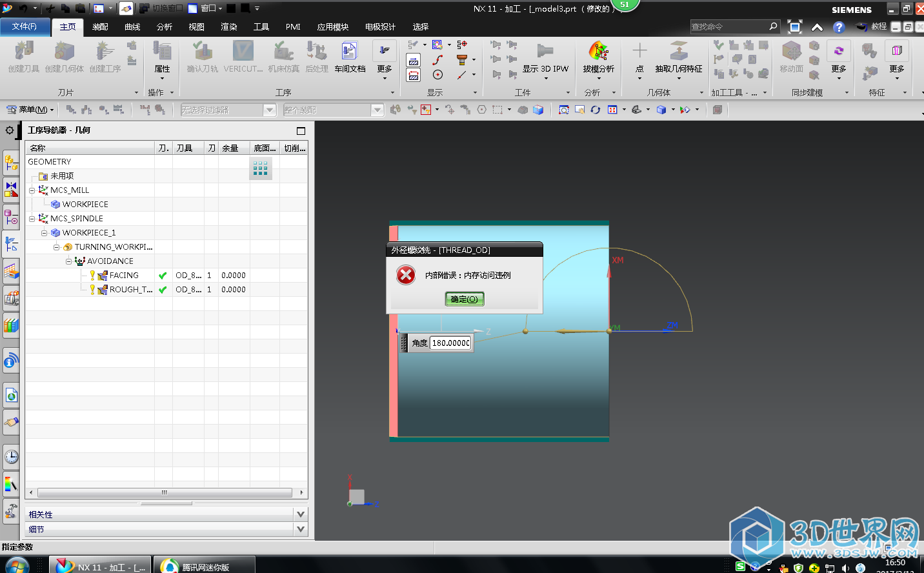Screen dimensions: 924x573
Task: Click the NX 11 taskbar button
Action: point(101,566)
